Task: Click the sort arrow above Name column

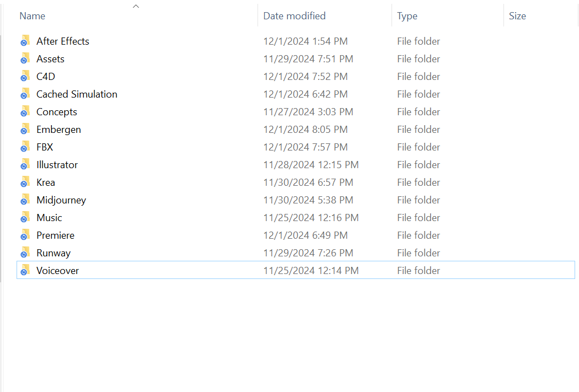Action: [136, 6]
